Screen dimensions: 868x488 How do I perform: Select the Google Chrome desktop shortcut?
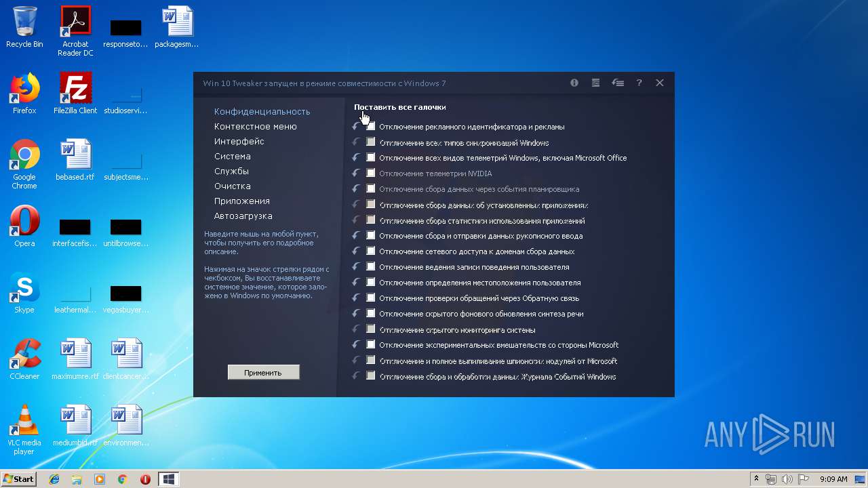click(x=24, y=164)
